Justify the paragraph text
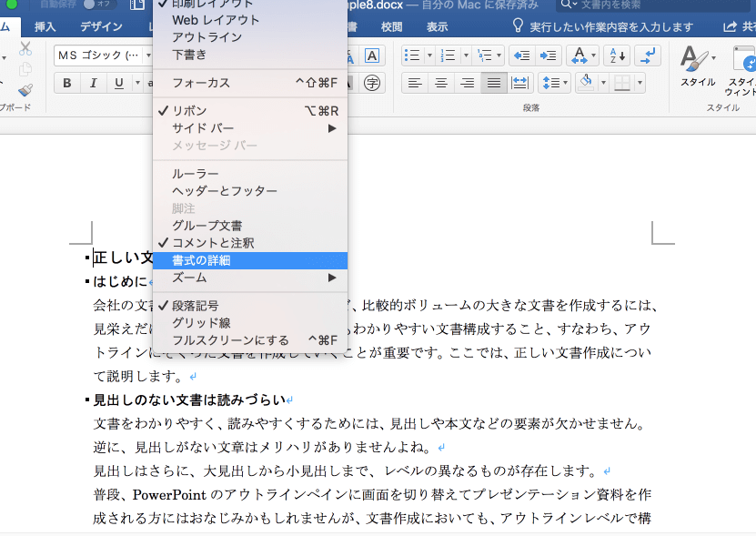The image size is (756, 536). coord(493,83)
